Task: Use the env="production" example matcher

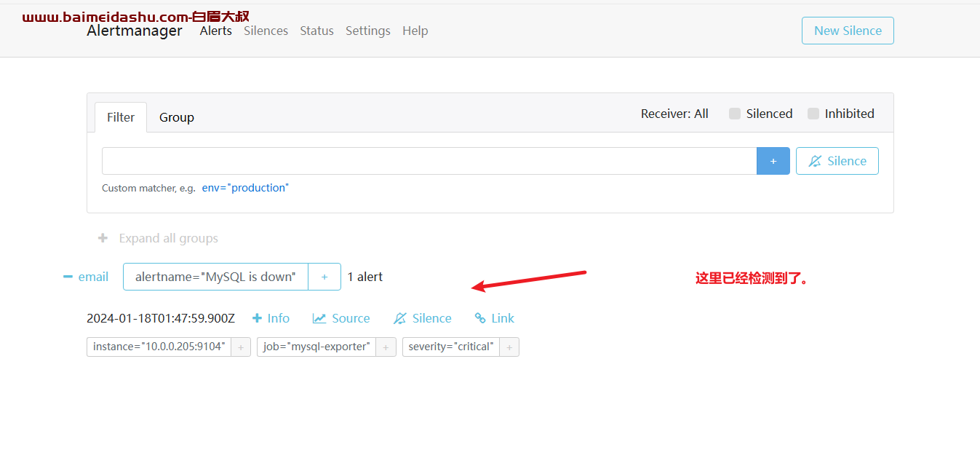Action: [x=245, y=188]
